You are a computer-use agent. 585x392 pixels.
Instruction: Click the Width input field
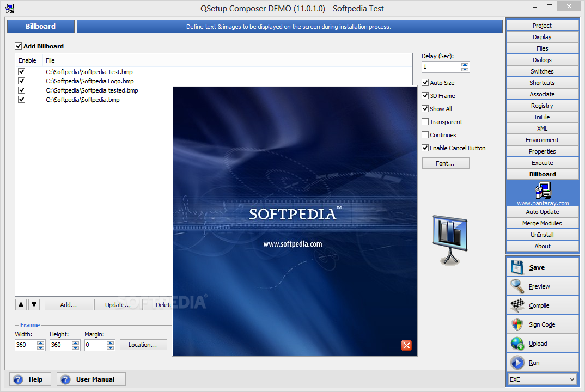coord(26,345)
